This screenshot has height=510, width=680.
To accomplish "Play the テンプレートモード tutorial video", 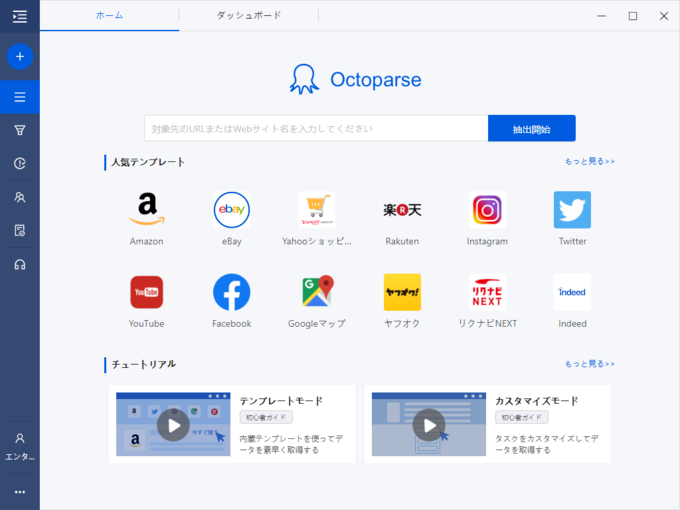I will [x=173, y=425].
